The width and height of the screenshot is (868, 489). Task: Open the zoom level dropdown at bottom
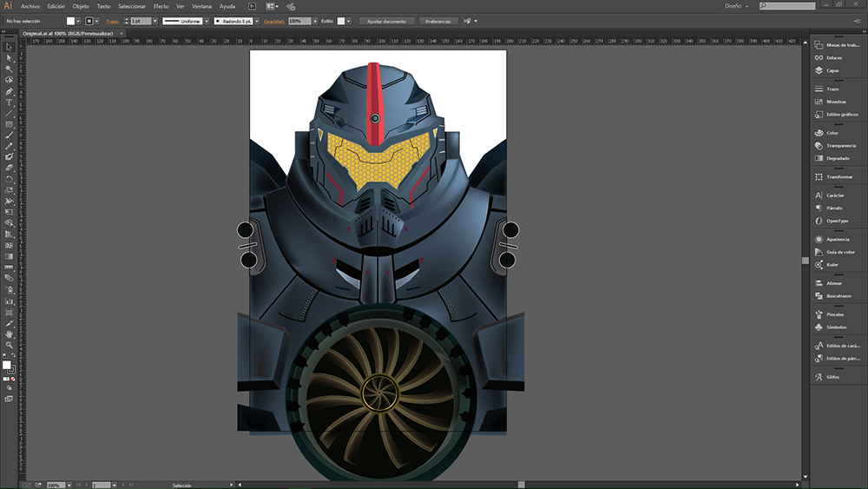[69, 486]
